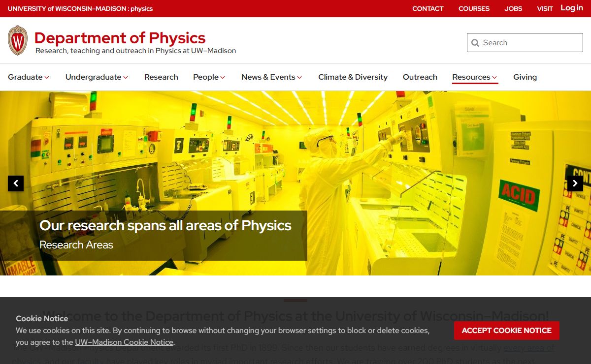Open the Visit link in top bar
Viewport: 591px width, 364px height.
click(545, 8)
